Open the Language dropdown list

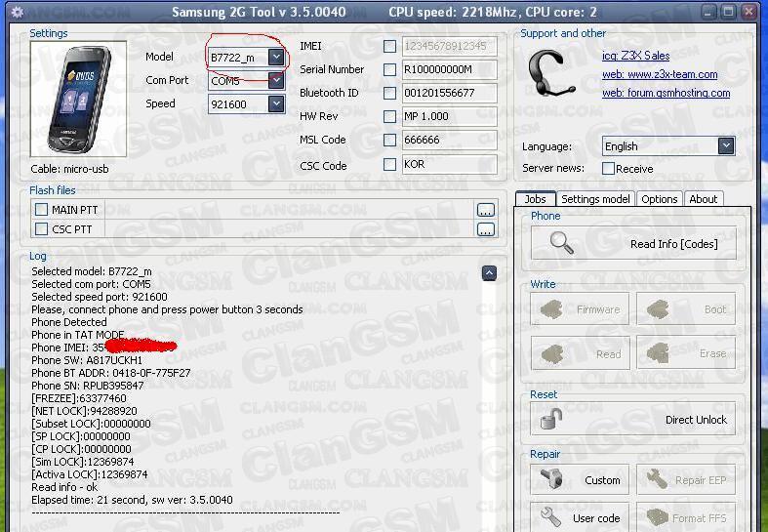point(726,146)
